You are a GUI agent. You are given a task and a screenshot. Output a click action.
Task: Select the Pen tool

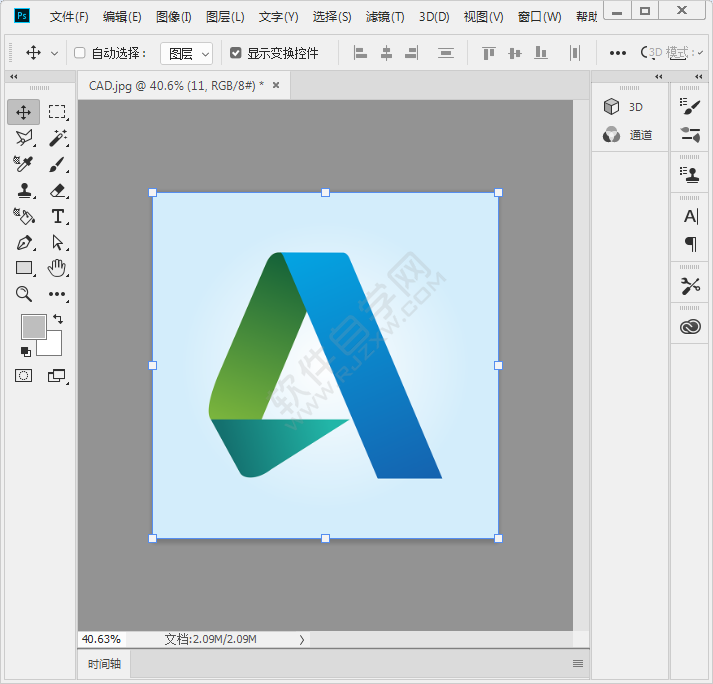(x=24, y=242)
